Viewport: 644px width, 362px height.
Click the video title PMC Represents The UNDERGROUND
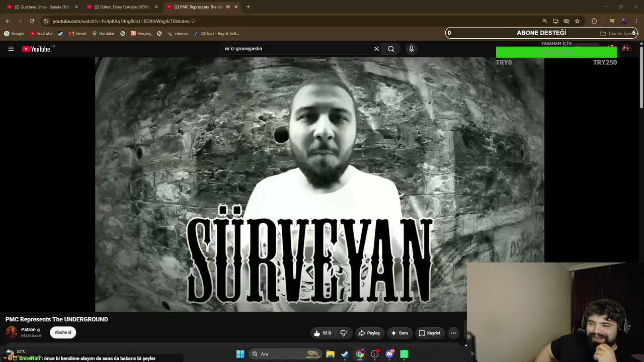point(57,319)
